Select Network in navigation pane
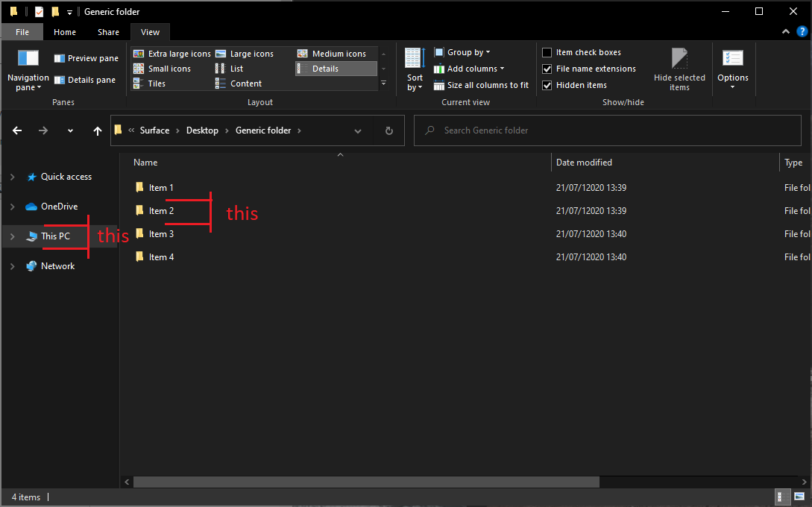 coord(60,266)
